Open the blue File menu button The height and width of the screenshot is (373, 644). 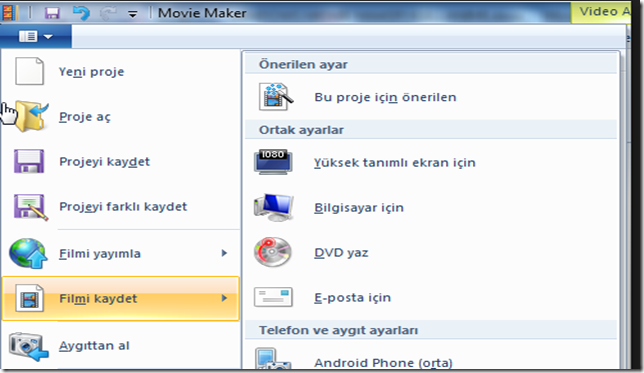[36, 37]
